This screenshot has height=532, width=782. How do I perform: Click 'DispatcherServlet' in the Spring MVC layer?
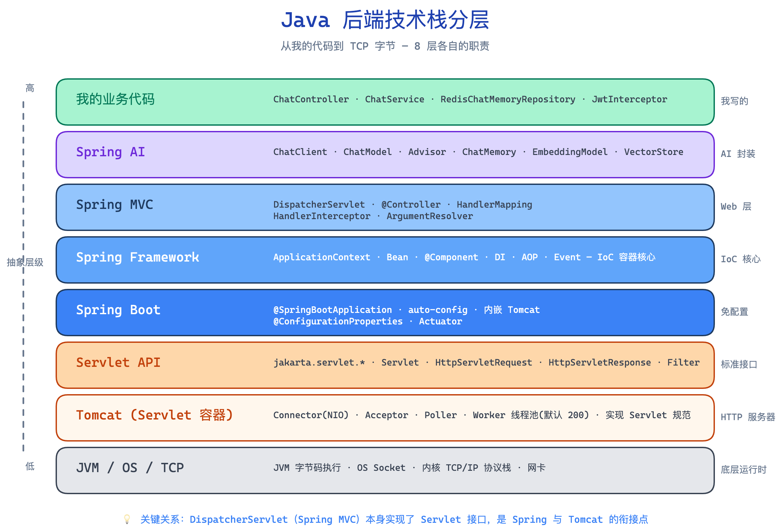pos(319,205)
